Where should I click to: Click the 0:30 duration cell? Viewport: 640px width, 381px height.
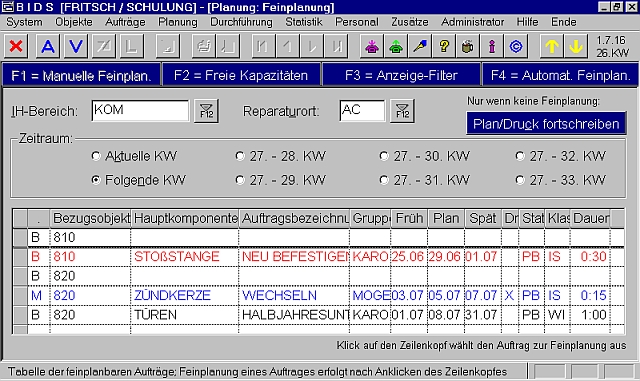[x=590, y=257]
